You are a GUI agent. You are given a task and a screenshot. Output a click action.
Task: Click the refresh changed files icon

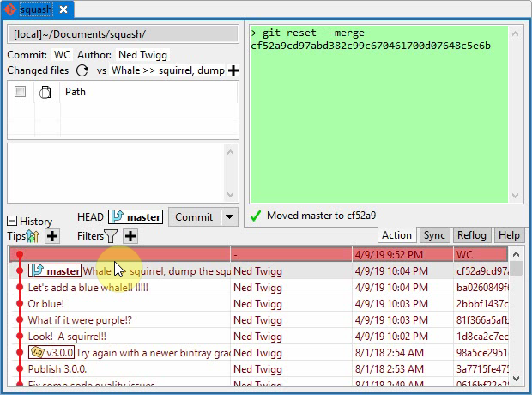click(x=82, y=70)
